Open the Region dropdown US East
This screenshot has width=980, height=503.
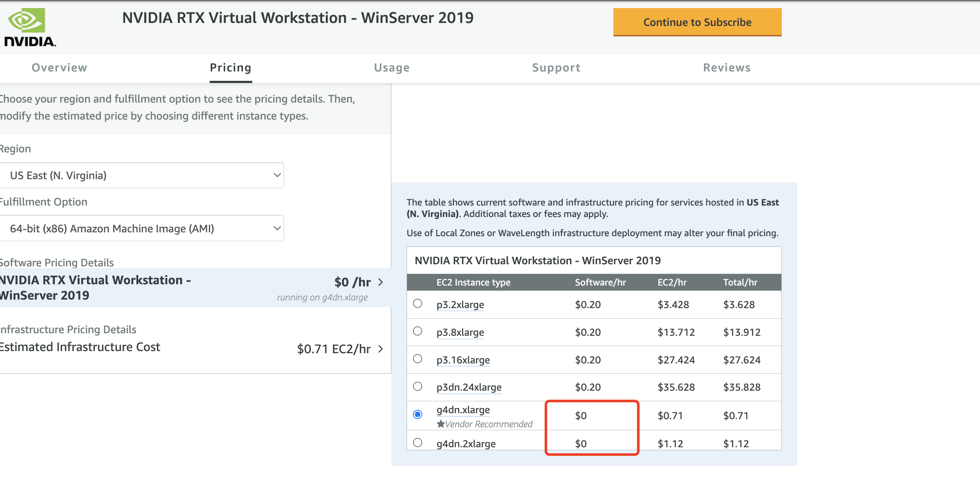pos(142,175)
